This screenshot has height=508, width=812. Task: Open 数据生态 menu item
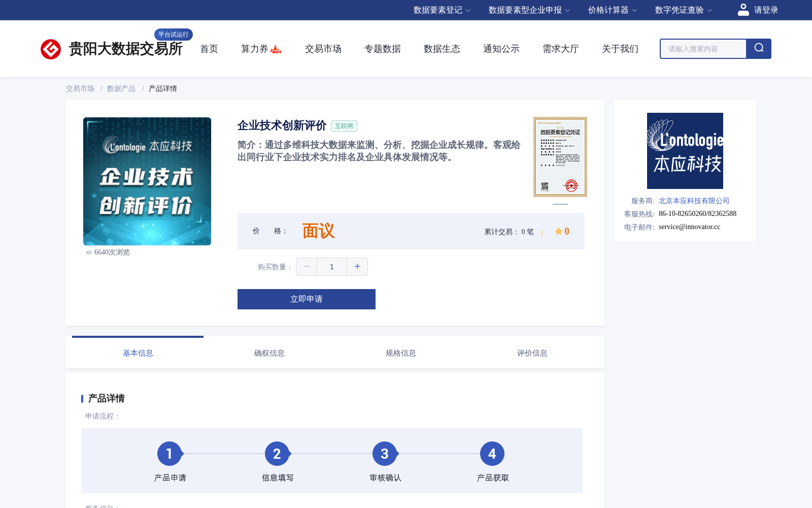click(442, 49)
